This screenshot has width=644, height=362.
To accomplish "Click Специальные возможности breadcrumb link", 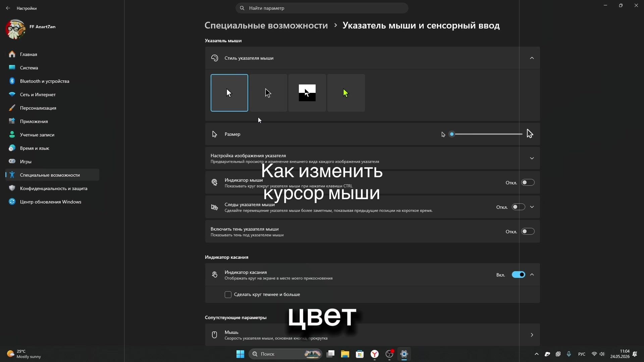I will tap(266, 25).
